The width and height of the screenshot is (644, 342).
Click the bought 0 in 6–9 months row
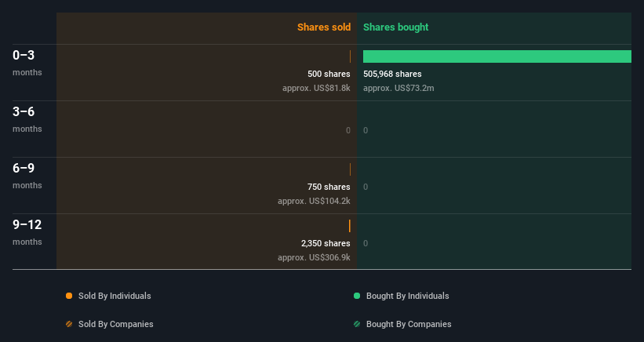[x=366, y=187]
